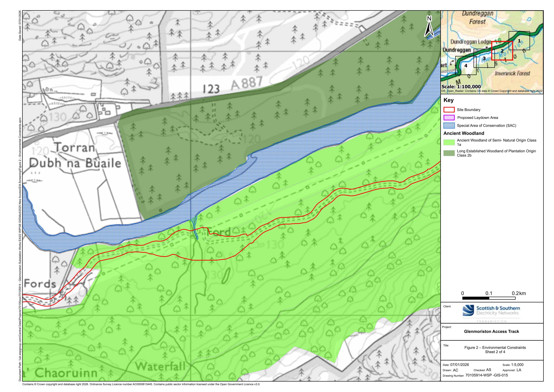Click the 'Sheet 2 of 4' text

495,352
